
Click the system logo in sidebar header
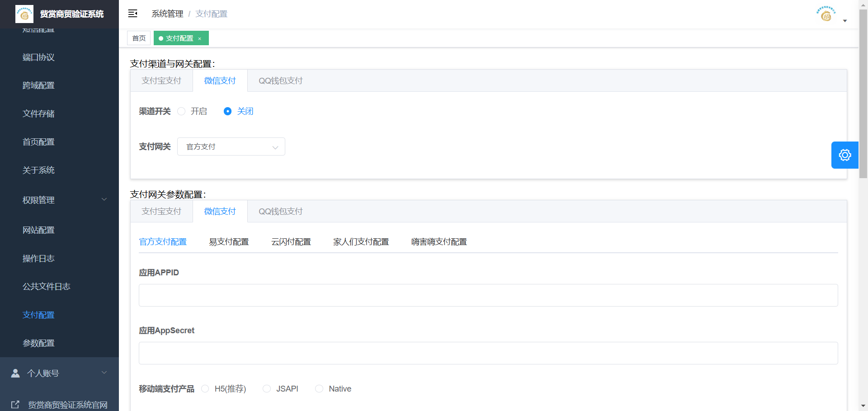click(x=24, y=14)
